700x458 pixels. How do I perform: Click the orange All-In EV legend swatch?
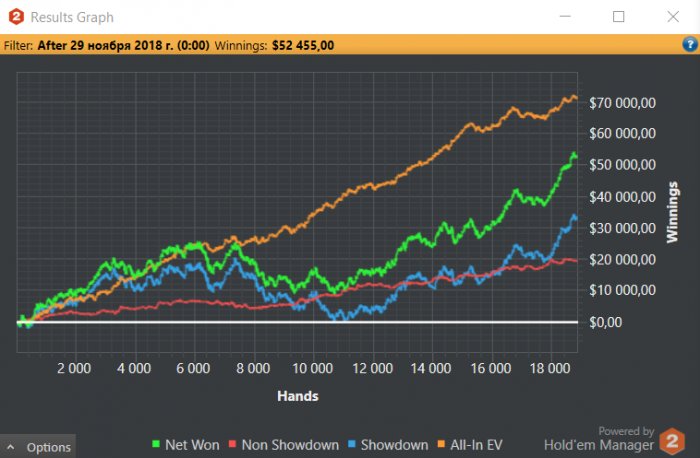441,444
